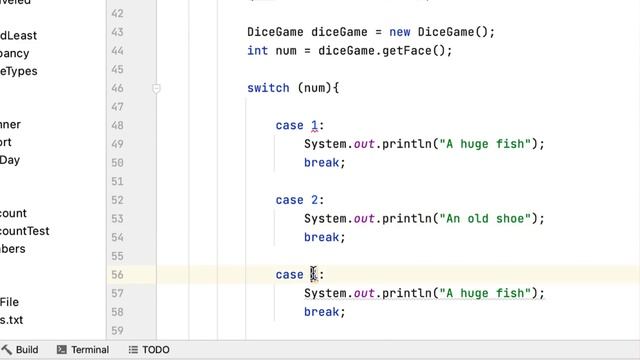Select 'Day' item in project tree

point(10,160)
